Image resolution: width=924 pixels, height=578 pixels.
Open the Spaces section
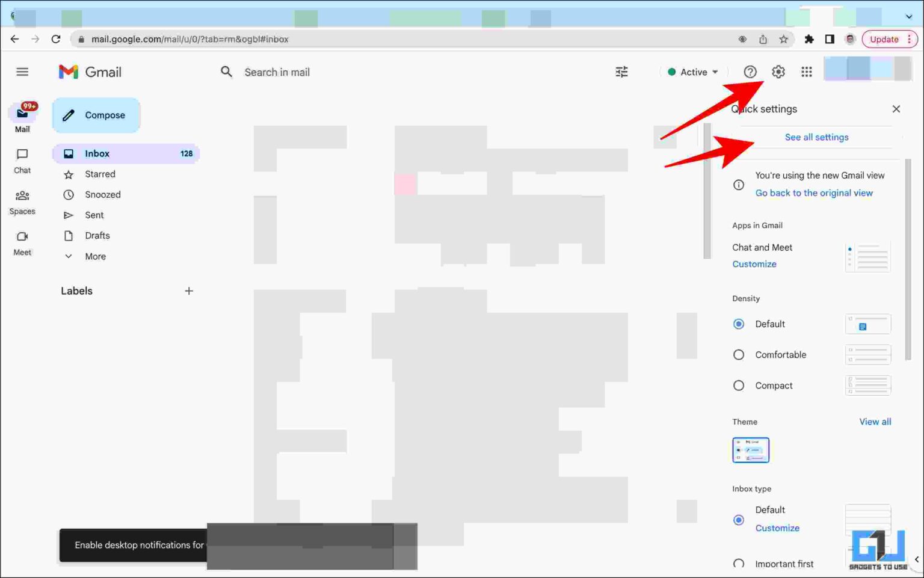click(x=22, y=203)
